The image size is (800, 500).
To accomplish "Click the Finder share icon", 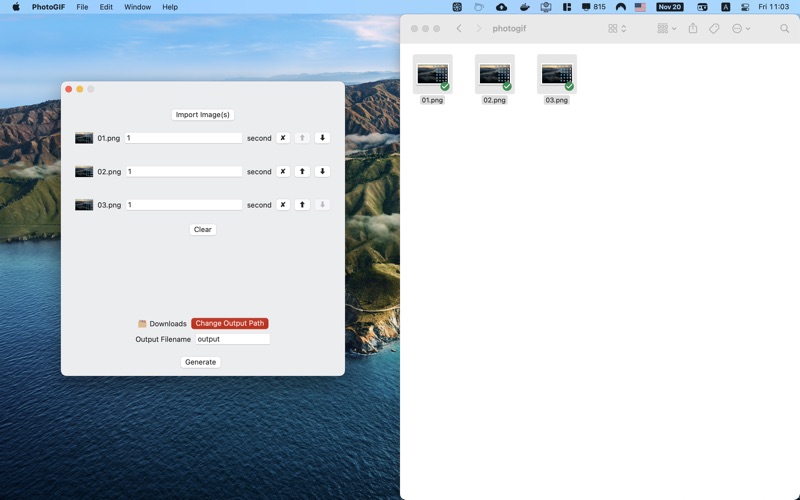I will click(x=692, y=29).
